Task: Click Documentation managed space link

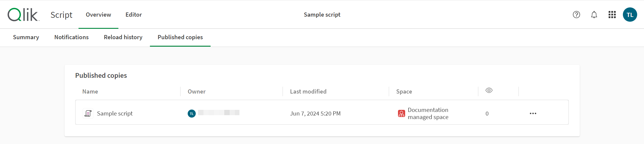Action: [428, 113]
